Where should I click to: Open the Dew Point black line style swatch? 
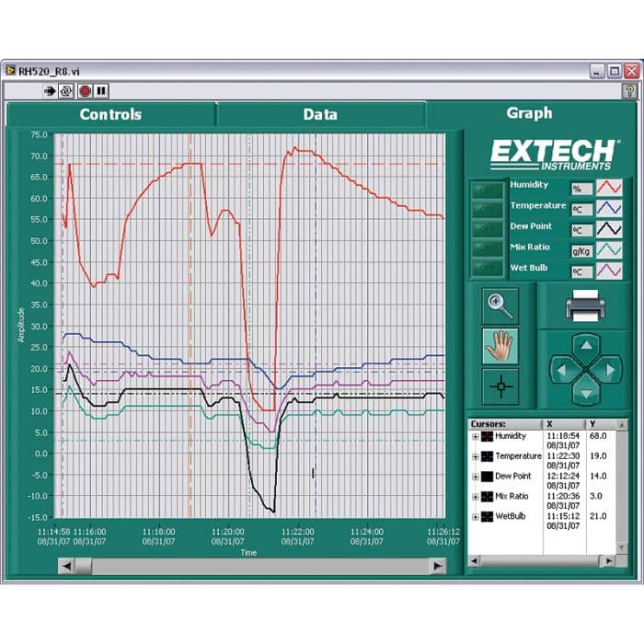click(609, 229)
